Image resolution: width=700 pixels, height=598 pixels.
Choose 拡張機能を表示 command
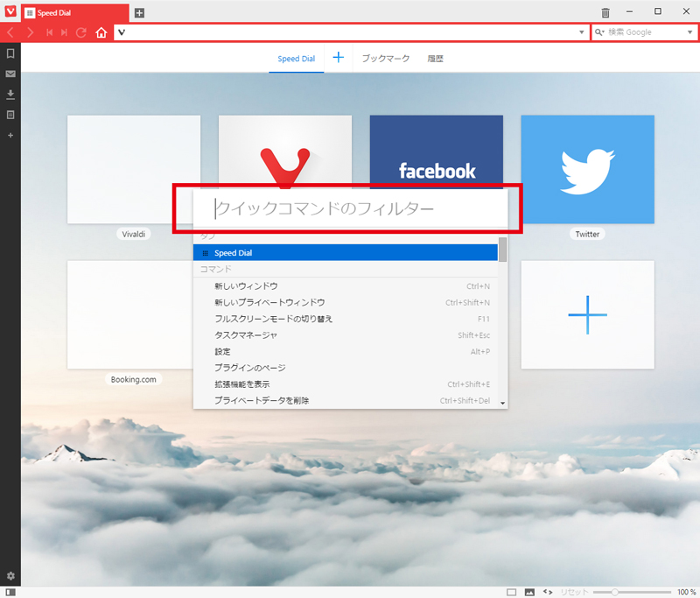345,384
